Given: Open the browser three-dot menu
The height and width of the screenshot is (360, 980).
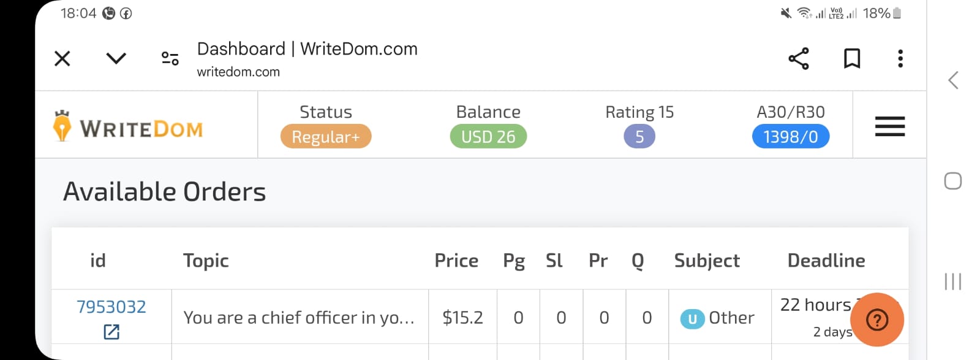Looking at the screenshot, I should point(900,59).
